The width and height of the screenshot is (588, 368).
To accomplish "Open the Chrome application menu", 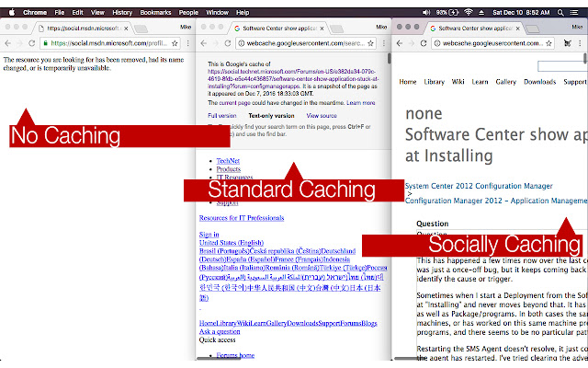I will click(x=35, y=12).
